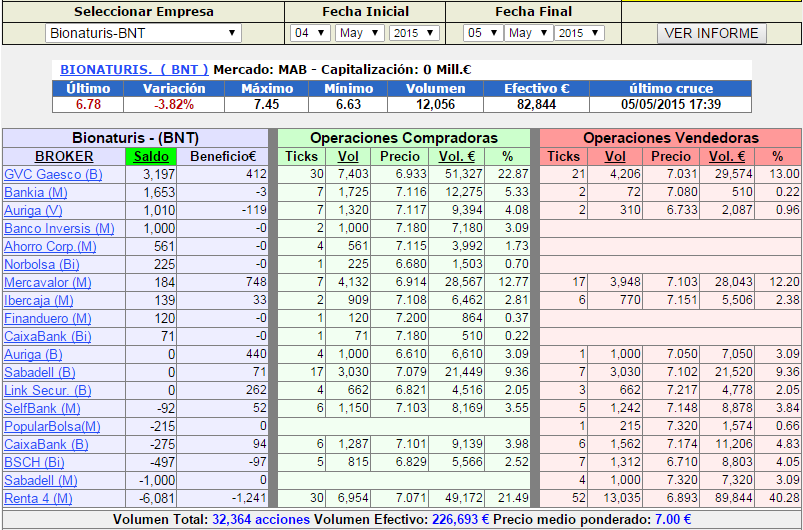
Task: Open the Sabadell (B) broker link
Action: click(40, 372)
